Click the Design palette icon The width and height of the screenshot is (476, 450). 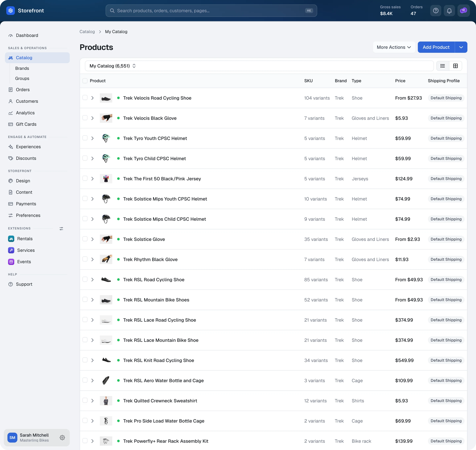(11, 181)
